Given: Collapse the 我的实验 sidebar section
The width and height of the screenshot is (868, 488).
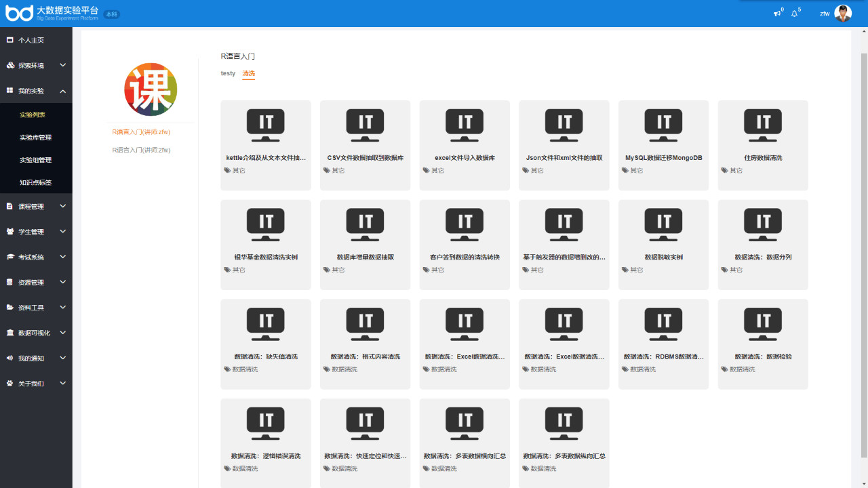Looking at the screenshot, I should pos(36,91).
